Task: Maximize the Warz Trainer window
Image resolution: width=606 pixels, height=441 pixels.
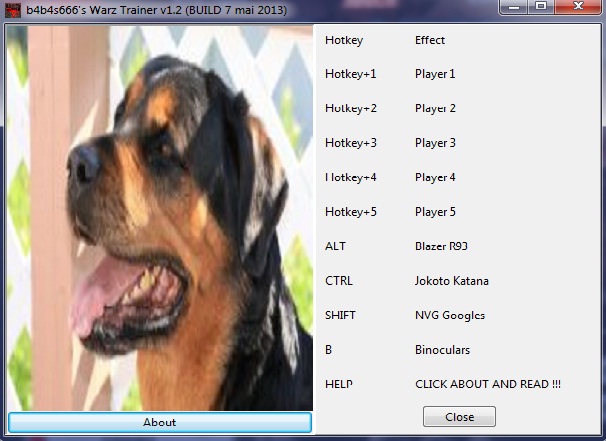Action: [x=541, y=7]
